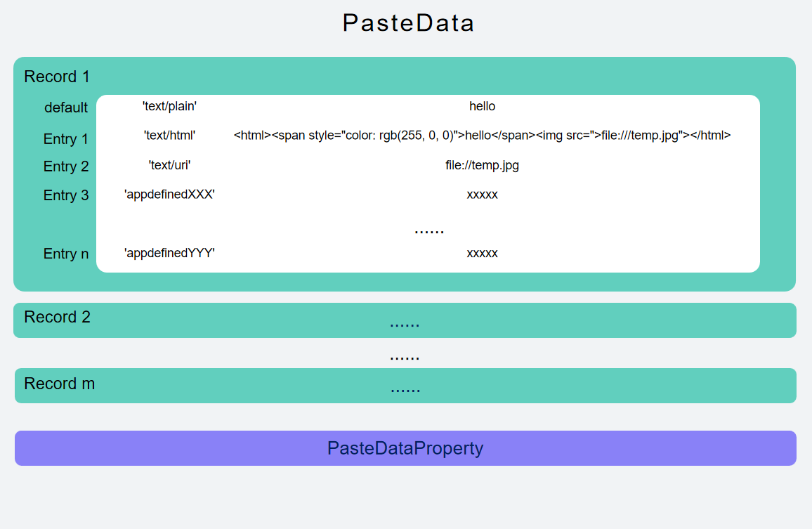Image resolution: width=812 pixels, height=529 pixels.
Task: Click the Record 2 block label
Action: tap(57, 317)
